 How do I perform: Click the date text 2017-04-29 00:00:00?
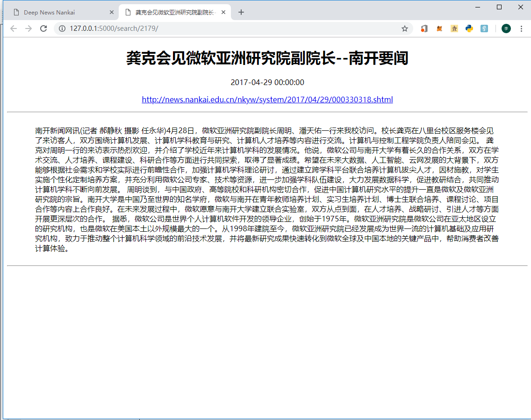(267, 82)
